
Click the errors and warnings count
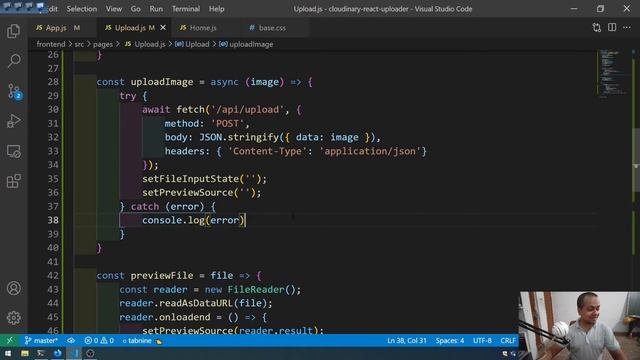pyautogui.click(x=99, y=340)
